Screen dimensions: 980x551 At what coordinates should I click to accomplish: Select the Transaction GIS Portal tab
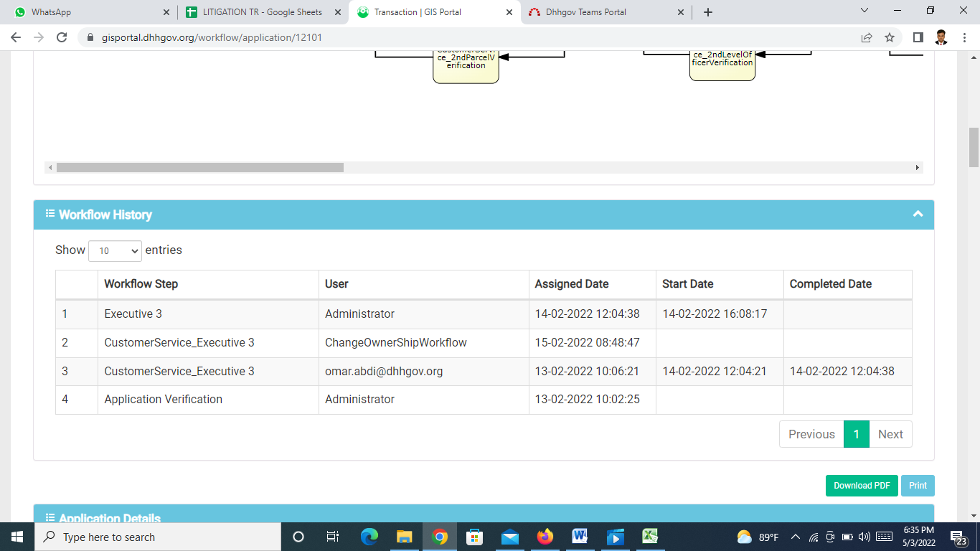click(x=434, y=12)
